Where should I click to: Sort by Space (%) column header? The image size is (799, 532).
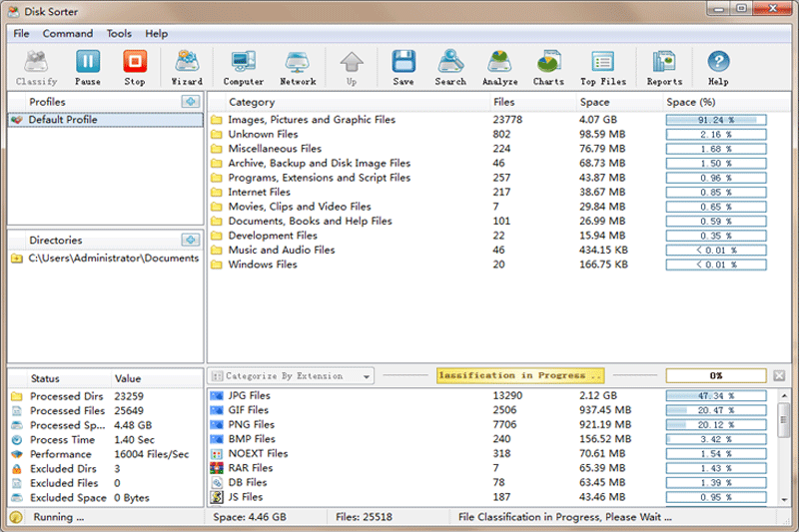pyautogui.click(x=691, y=102)
